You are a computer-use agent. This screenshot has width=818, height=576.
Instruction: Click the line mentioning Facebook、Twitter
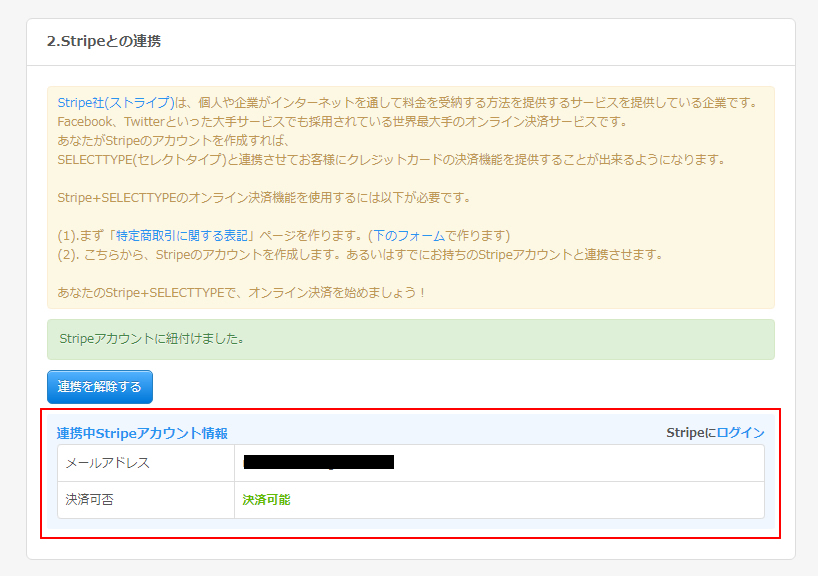click(x=340, y=122)
